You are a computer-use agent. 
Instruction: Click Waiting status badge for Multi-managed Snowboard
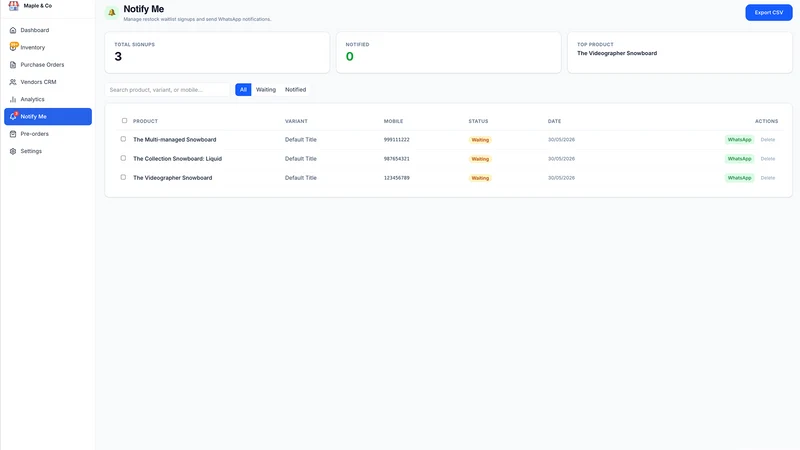[x=480, y=140]
